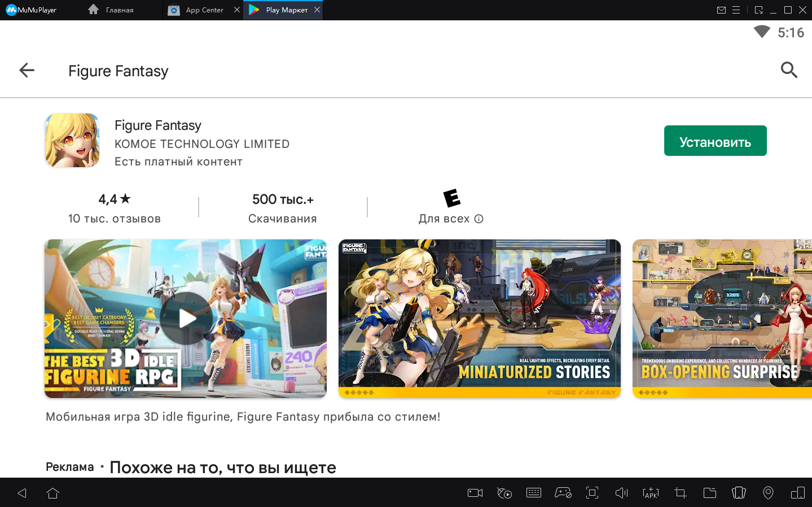
Task: Click the gamepad settings icon
Action: point(563,493)
